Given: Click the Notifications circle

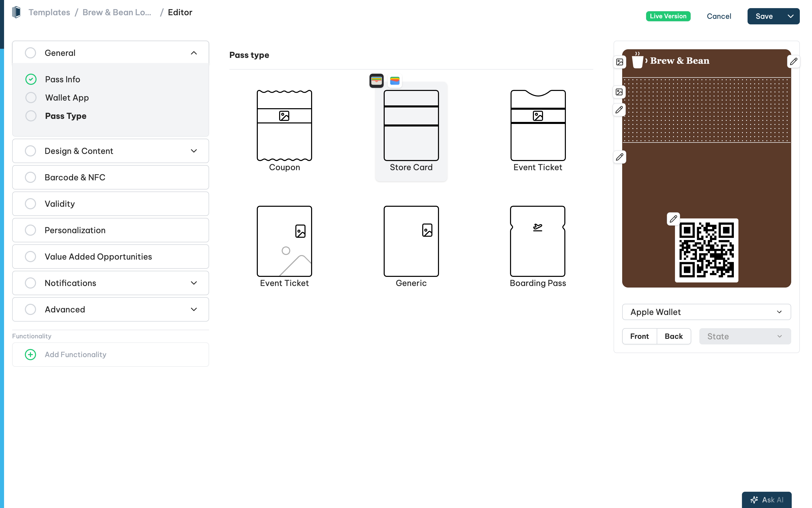Looking at the screenshot, I should [x=30, y=283].
